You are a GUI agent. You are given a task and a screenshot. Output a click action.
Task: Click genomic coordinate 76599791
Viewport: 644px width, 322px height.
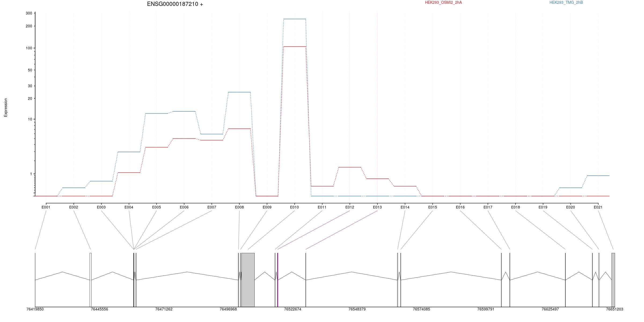486,309
